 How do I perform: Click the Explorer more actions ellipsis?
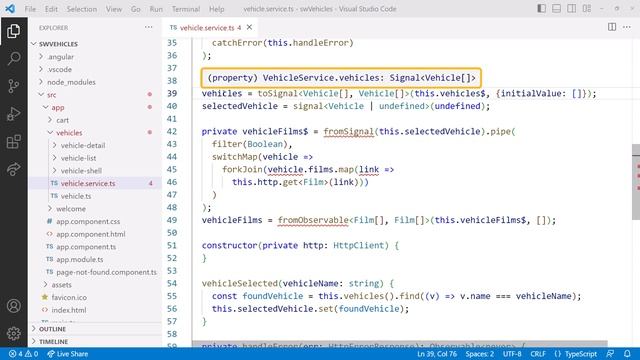(149, 27)
